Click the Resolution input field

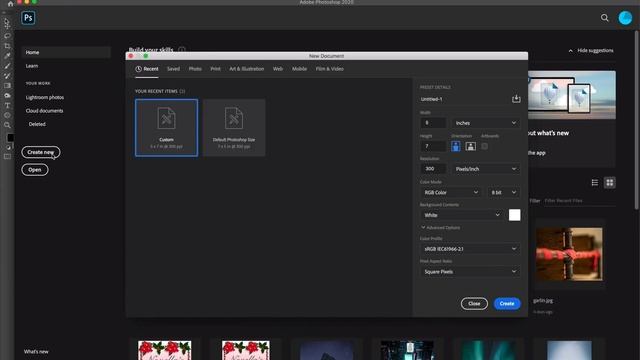(x=433, y=169)
